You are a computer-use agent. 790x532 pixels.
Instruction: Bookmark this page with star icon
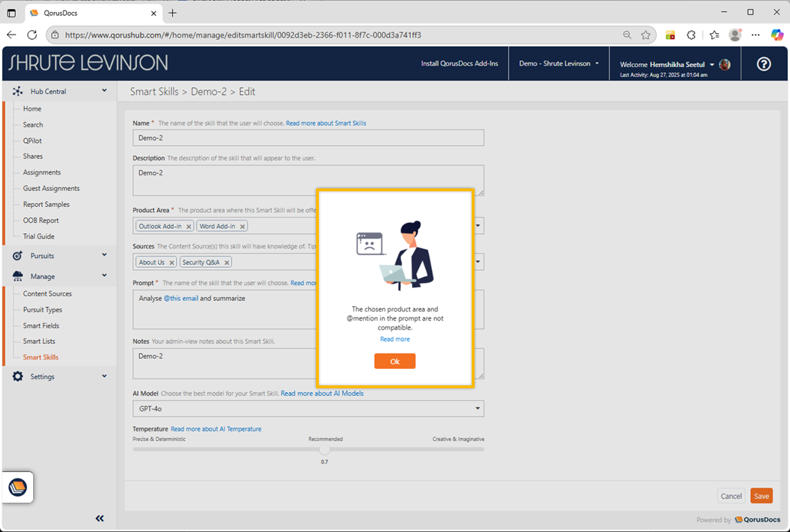pyautogui.click(x=646, y=35)
